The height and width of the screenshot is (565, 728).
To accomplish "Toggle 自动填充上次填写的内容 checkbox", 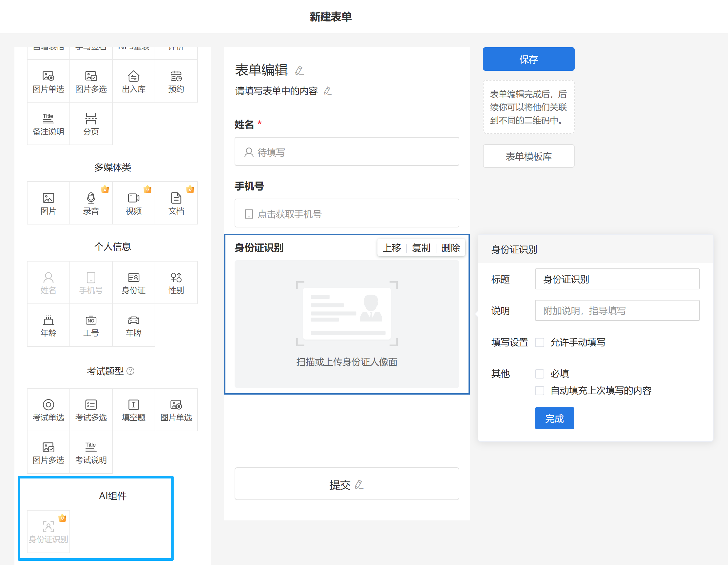I will click(x=539, y=390).
